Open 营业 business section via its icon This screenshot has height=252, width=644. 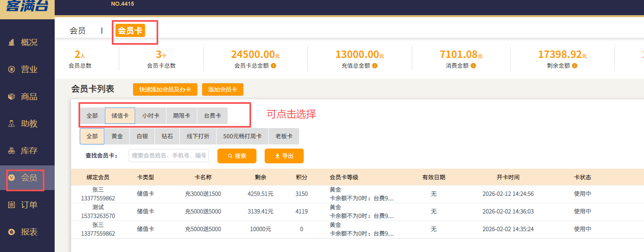coord(12,69)
